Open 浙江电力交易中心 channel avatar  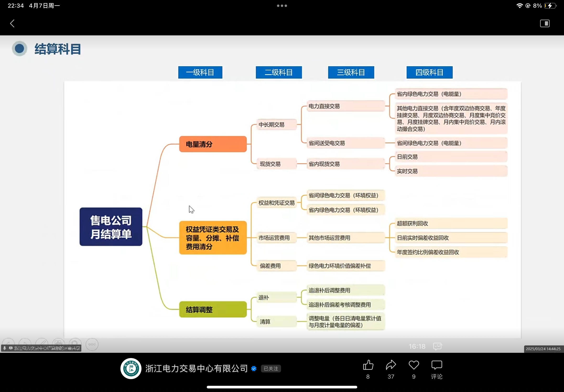coord(131,368)
